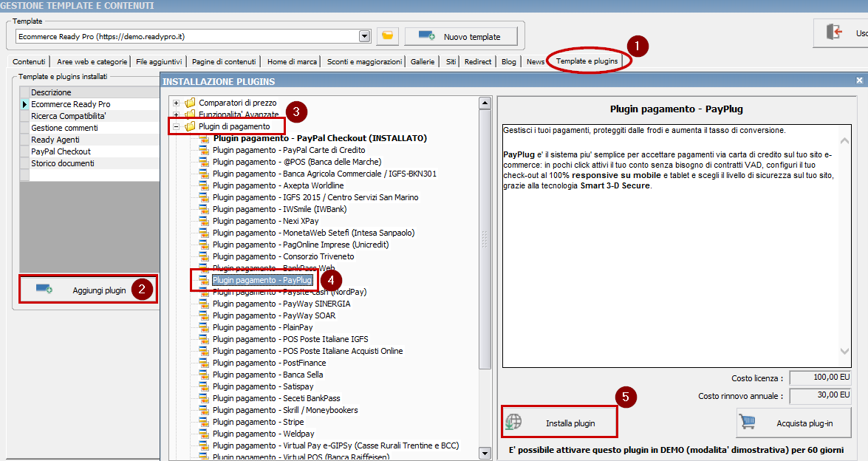Click icon of PayWay SOAR plugin

point(204,315)
